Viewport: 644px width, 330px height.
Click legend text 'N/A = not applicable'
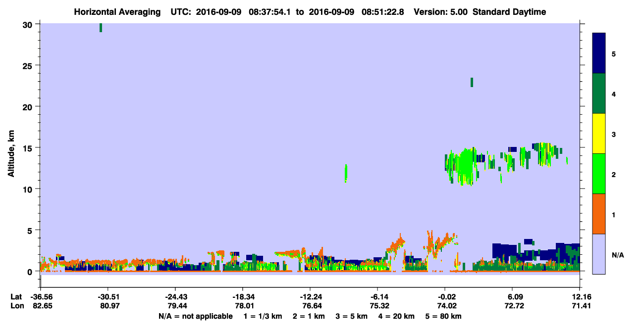195,316
